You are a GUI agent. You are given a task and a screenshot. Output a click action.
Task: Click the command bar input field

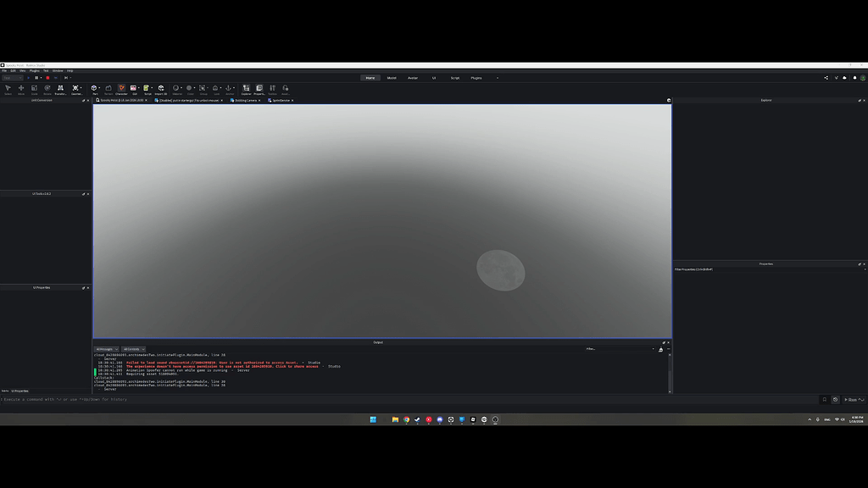pyautogui.click(x=409, y=400)
